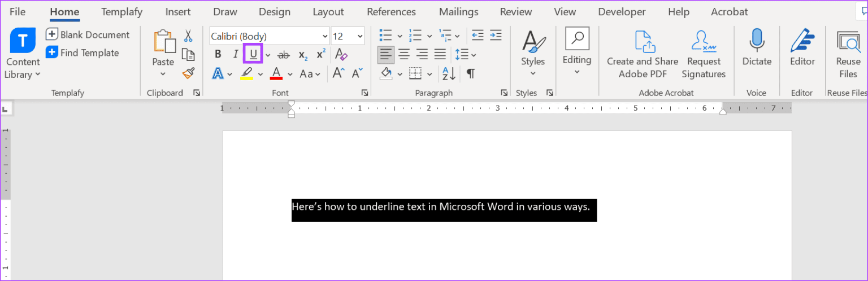Click the Copy icon in Clipboard
Screen dimensions: 868x281
click(188, 55)
